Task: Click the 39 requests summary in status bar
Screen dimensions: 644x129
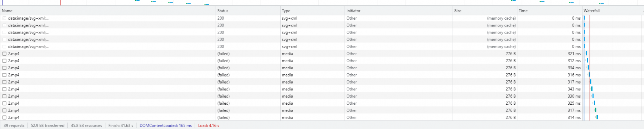Action: click(x=14, y=125)
